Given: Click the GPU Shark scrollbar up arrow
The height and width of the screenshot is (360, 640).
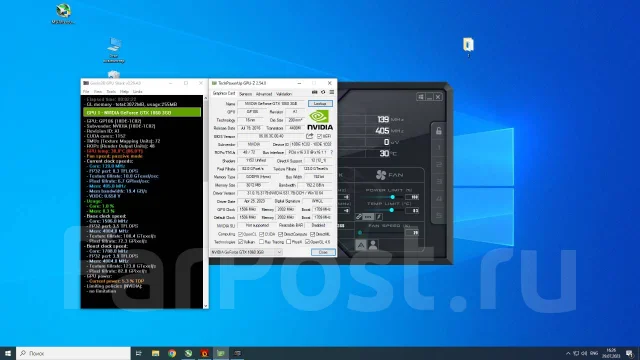Looking at the screenshot, I should pyautogui.click(x=206, y=98).
